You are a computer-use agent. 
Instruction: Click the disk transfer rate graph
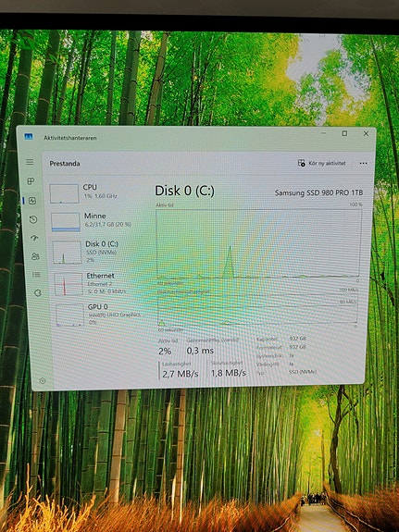(x=257, y=309)
